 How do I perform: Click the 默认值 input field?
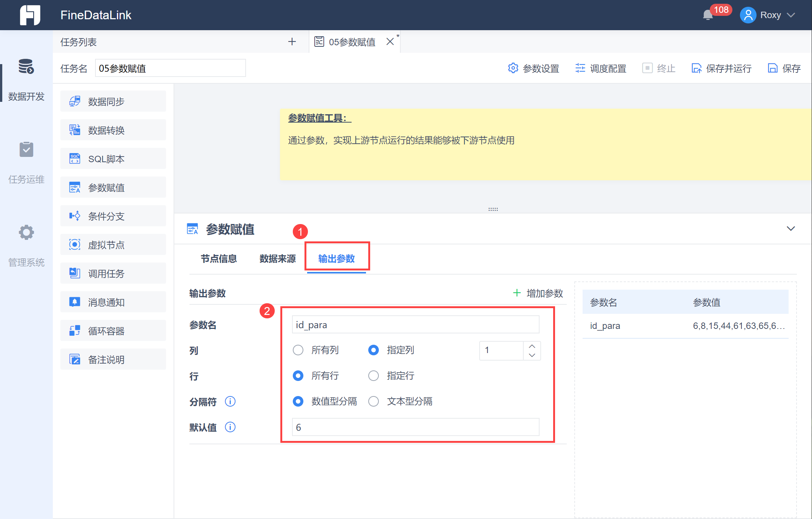[415, 427]
